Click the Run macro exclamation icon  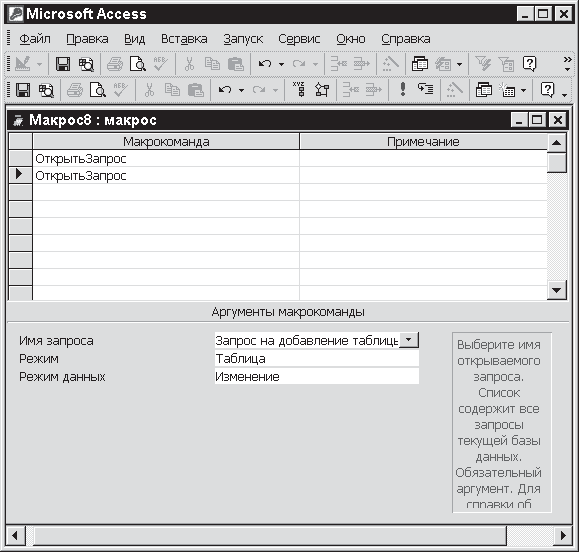[403, 90]
